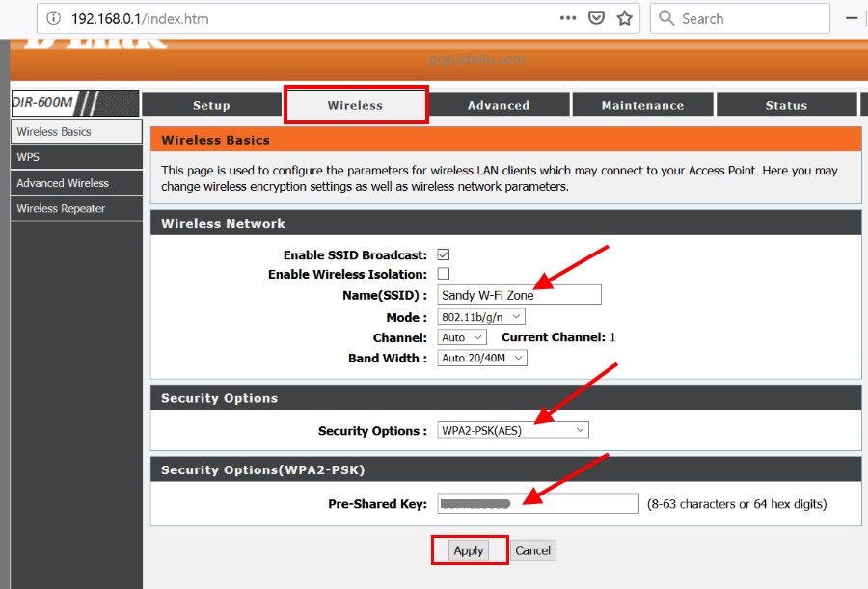This screenshot has width=868, height=589.
Task: Expand the Channel Auto dropdown
Action: (462, 338)
